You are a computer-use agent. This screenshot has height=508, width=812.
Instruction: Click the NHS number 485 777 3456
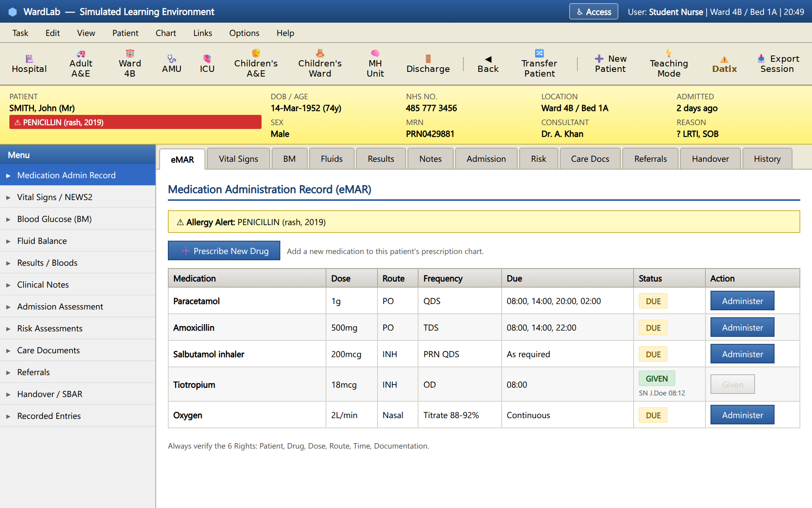coord(431,108)
